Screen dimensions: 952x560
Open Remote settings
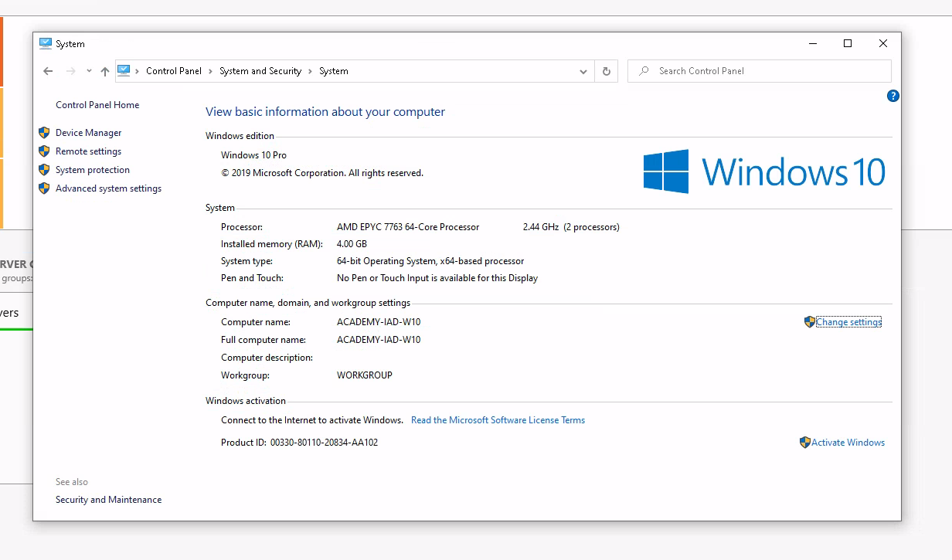[88, 151]
